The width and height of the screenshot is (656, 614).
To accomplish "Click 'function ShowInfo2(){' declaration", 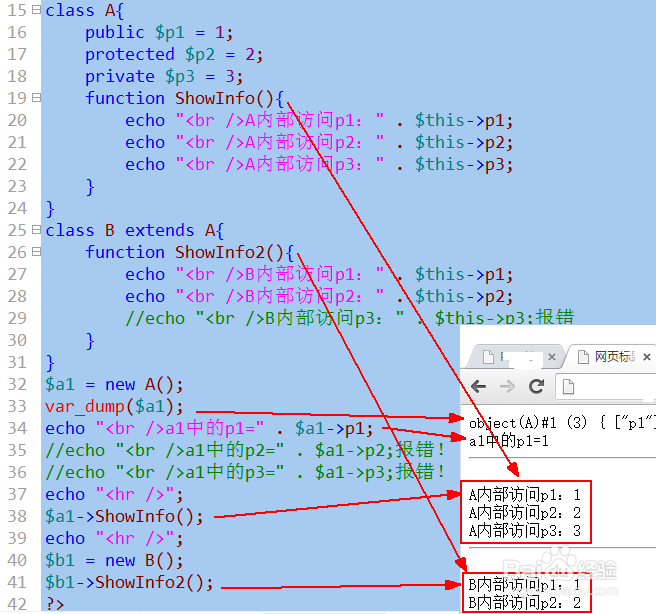I will pos(190,252).
